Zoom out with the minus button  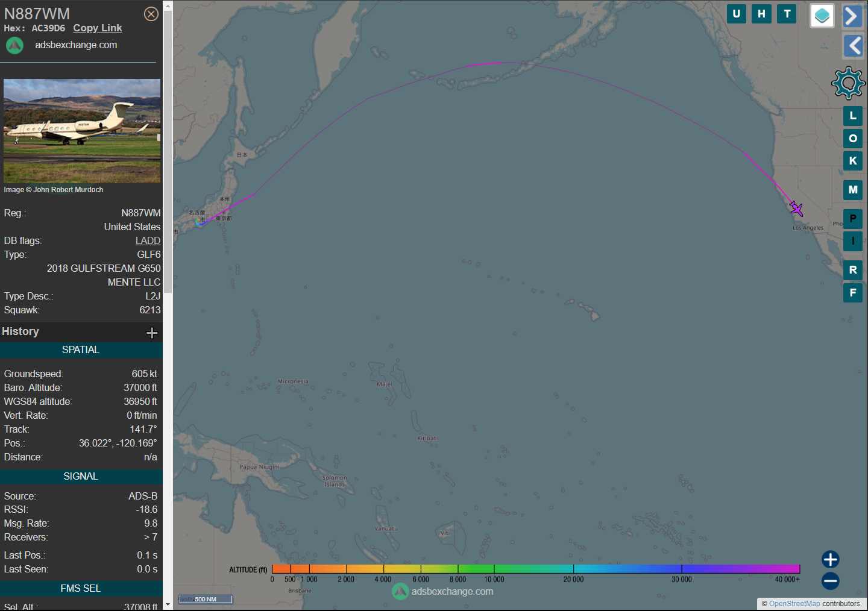coord(831,581)
